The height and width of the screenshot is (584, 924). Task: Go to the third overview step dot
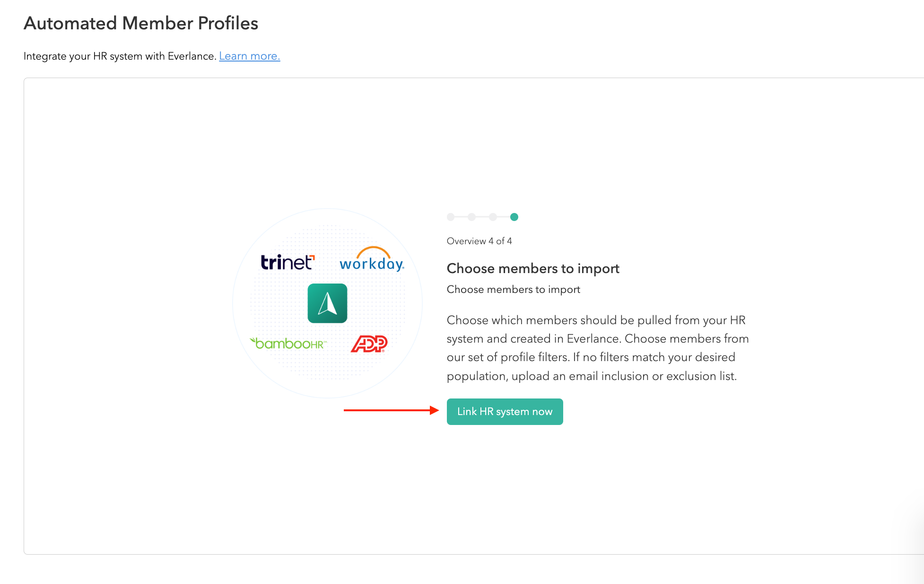[x=493, y=217]
